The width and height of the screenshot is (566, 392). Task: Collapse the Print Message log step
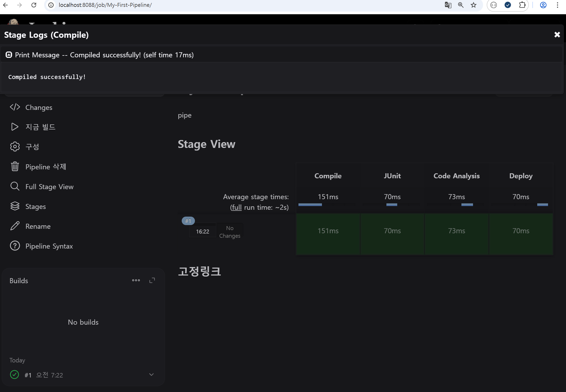[9, 55]
